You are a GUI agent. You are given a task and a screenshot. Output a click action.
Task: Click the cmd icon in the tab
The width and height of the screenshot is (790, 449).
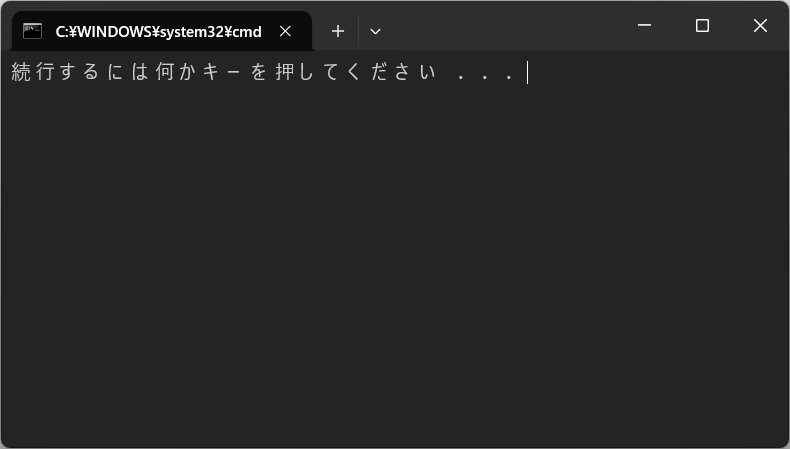click(x=32, y=31)
